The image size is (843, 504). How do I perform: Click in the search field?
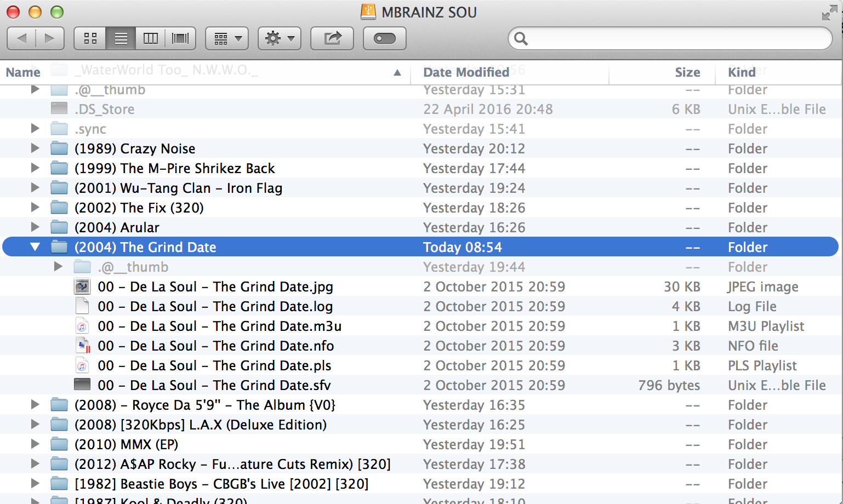[x=674, y=38]
